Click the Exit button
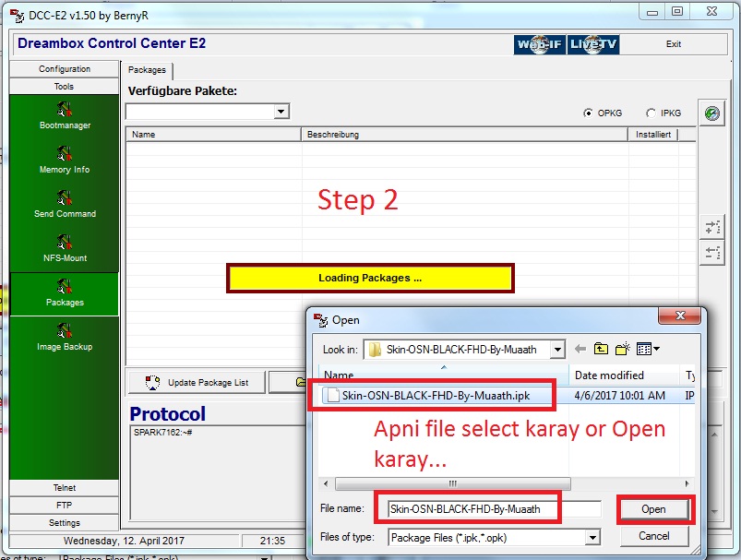 [674, 44]
